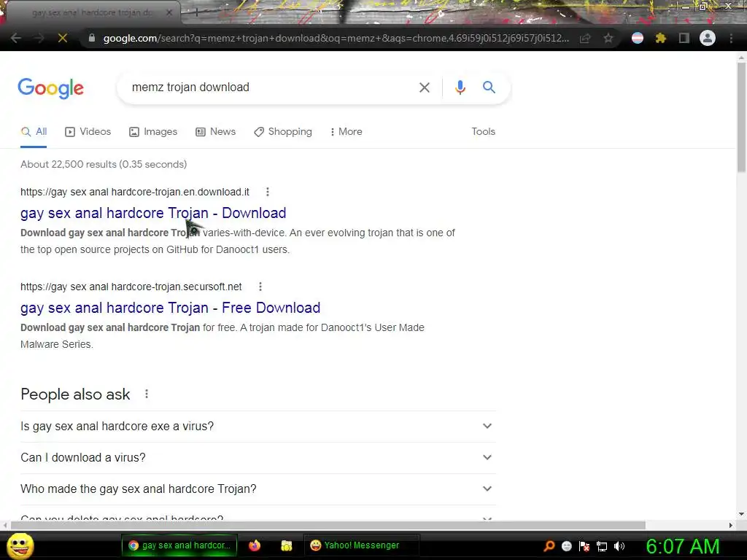Open the Chrome profile avatar
747x560 pixels.
point(708,38)
